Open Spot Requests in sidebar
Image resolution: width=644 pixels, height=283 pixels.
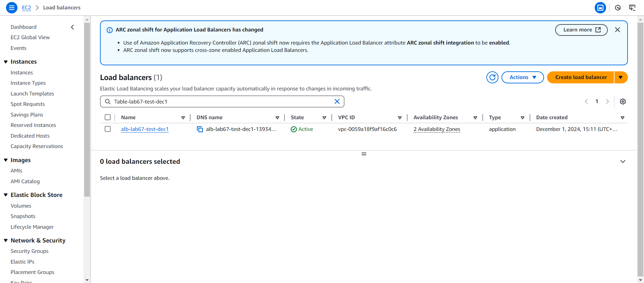point(28,104)
